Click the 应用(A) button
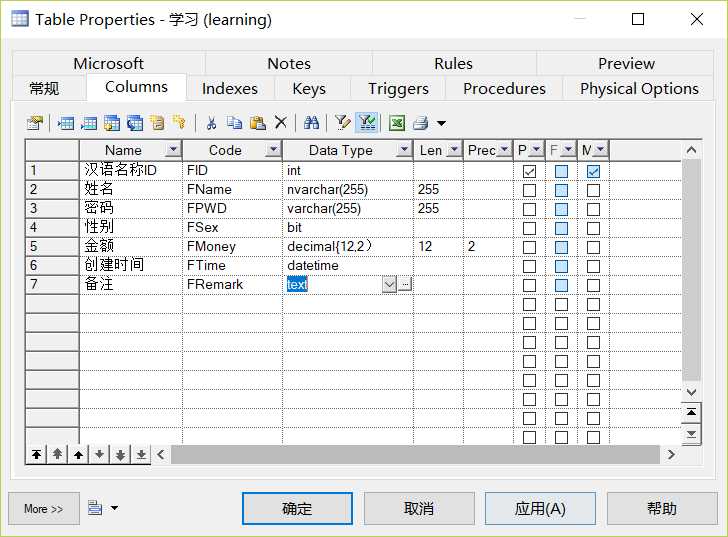This screenshot has height=537, width=728. (540, 509)
